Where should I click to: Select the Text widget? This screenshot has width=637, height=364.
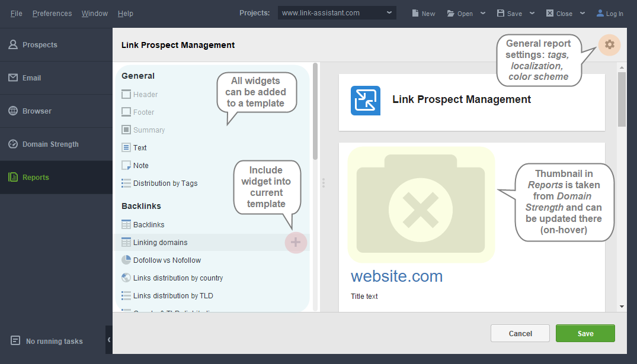tap(134, 148)
